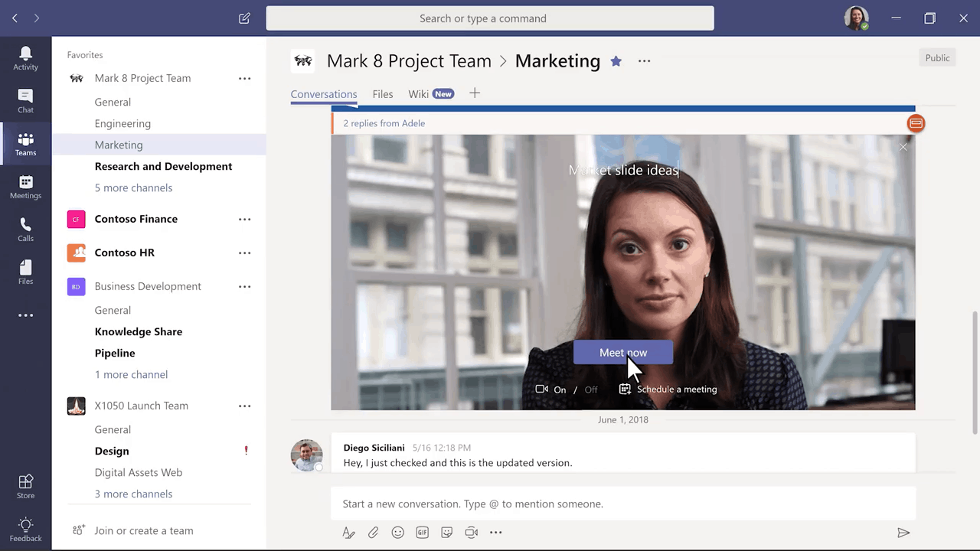The width and height of the screenshot is (980, 551).
Task: Reveal 3 more channels under X1050 Launch Team
Action: (x=133, y=494)
